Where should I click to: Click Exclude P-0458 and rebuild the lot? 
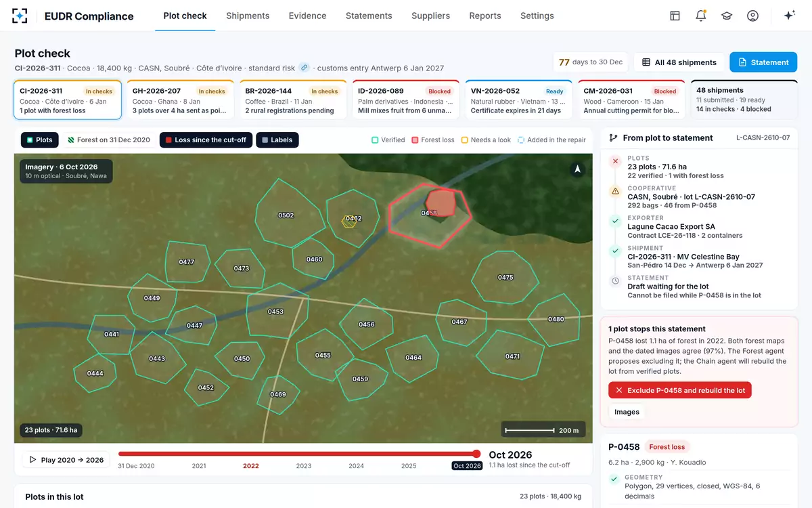tap(680, 390)
